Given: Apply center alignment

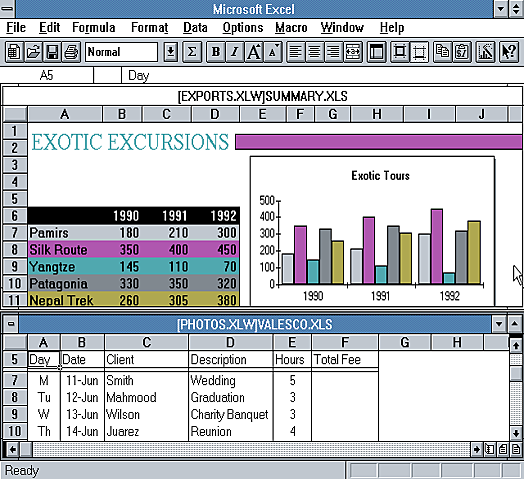Looking at the screenshot, I should click(x=314, y=52).
